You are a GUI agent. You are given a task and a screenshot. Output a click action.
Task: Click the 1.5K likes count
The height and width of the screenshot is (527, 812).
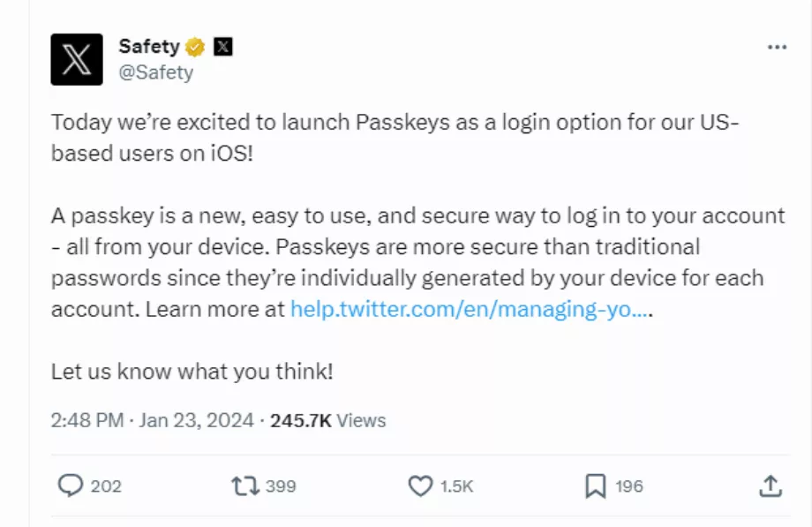click(x=457, y=486)
